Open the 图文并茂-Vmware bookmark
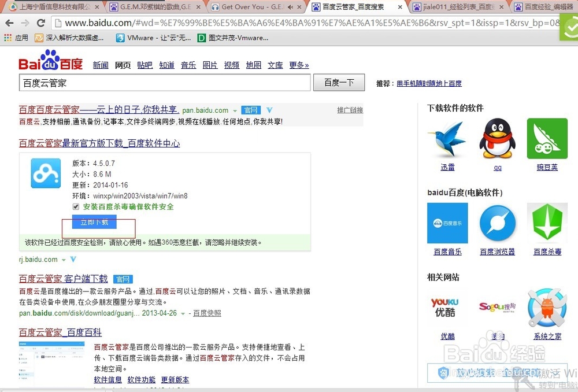578x392 pixels. click(233, 38)
